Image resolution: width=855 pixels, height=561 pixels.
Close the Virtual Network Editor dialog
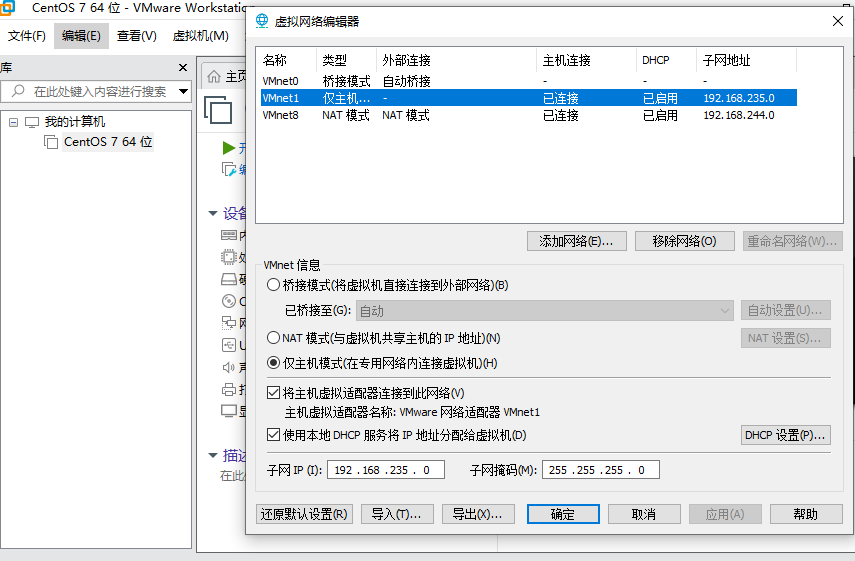coord(838,21)
